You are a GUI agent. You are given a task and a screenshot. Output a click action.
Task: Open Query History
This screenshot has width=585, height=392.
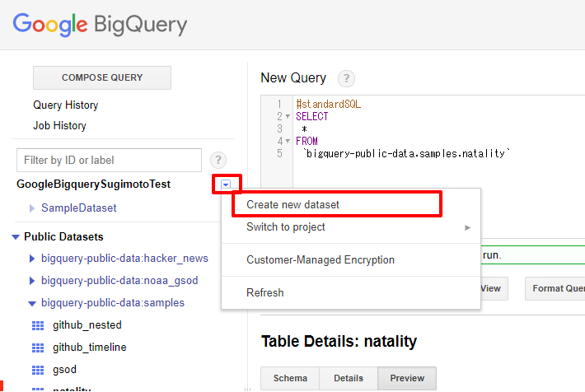pyautogui.click(x=66, y=105)
